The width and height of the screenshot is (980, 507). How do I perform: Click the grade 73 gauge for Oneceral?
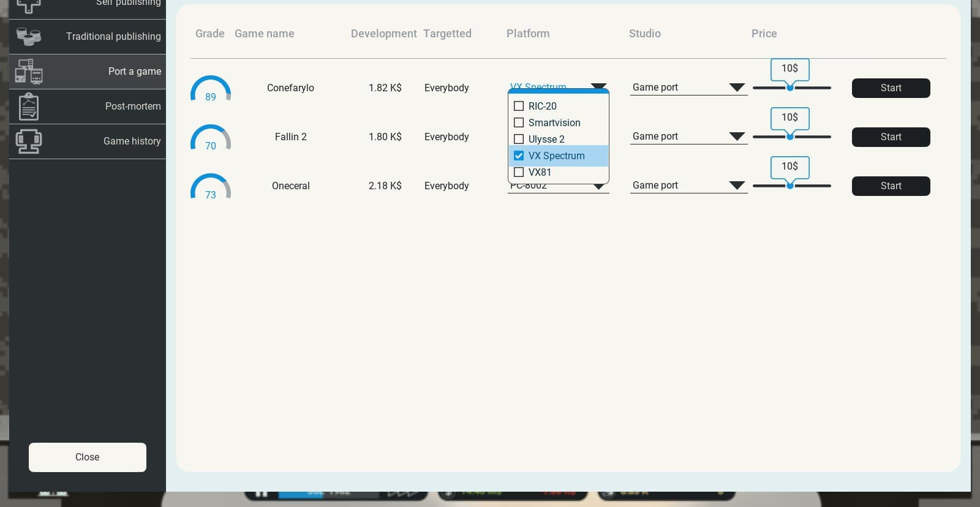[x=210, y=187]
